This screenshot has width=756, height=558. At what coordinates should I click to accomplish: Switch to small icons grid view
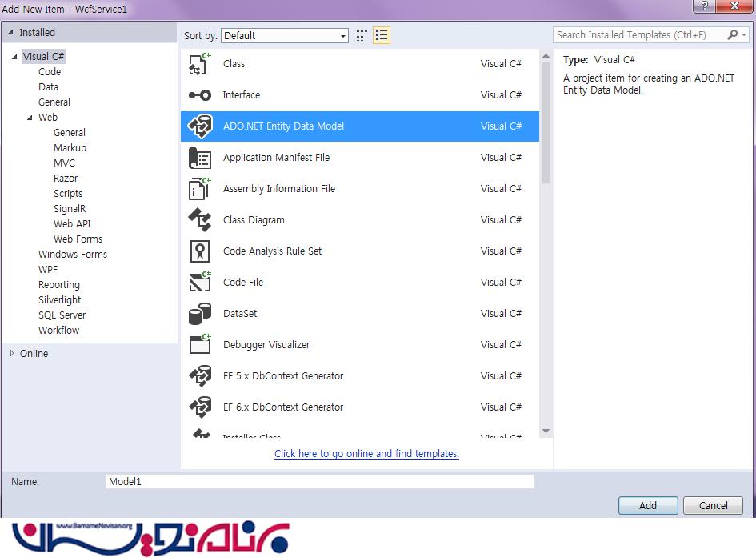pos(362,35)
